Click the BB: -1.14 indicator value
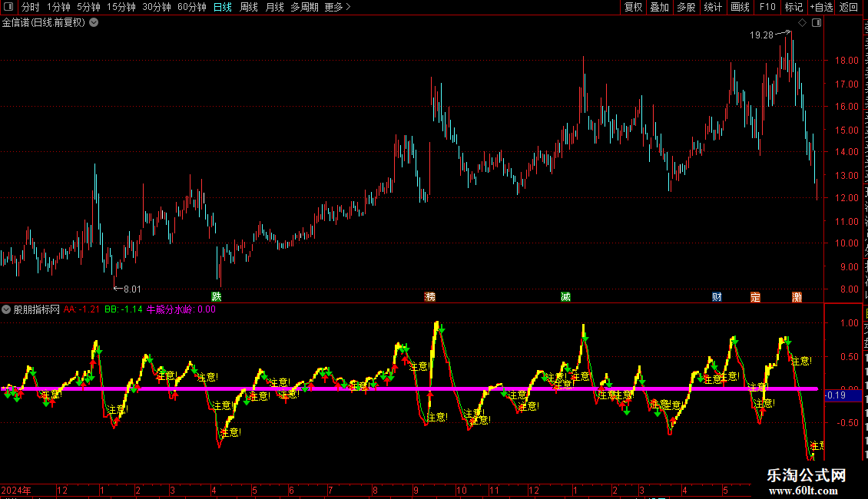This screenshot has height=499, width=868. click(124, 309)
